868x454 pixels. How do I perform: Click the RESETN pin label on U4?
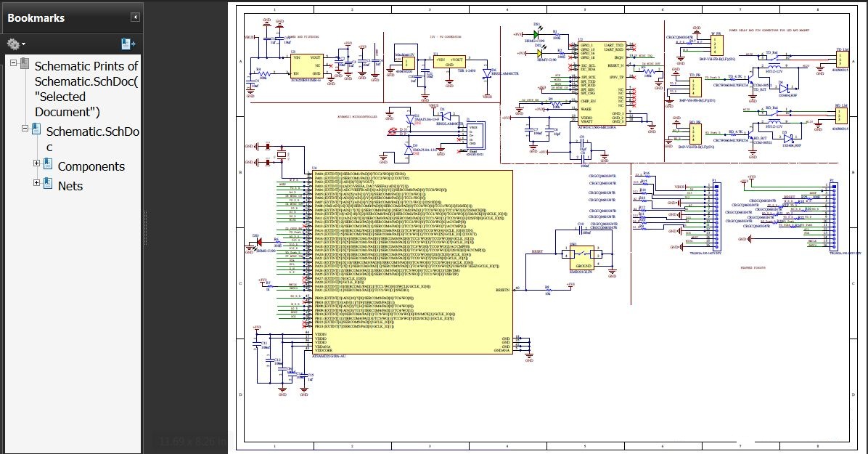[x=502, y=289]
